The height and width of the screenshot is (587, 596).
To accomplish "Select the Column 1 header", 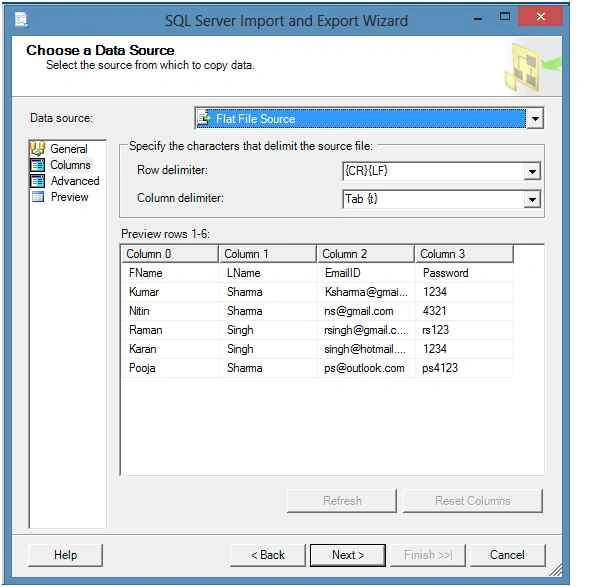I will [x=268, y=254].
